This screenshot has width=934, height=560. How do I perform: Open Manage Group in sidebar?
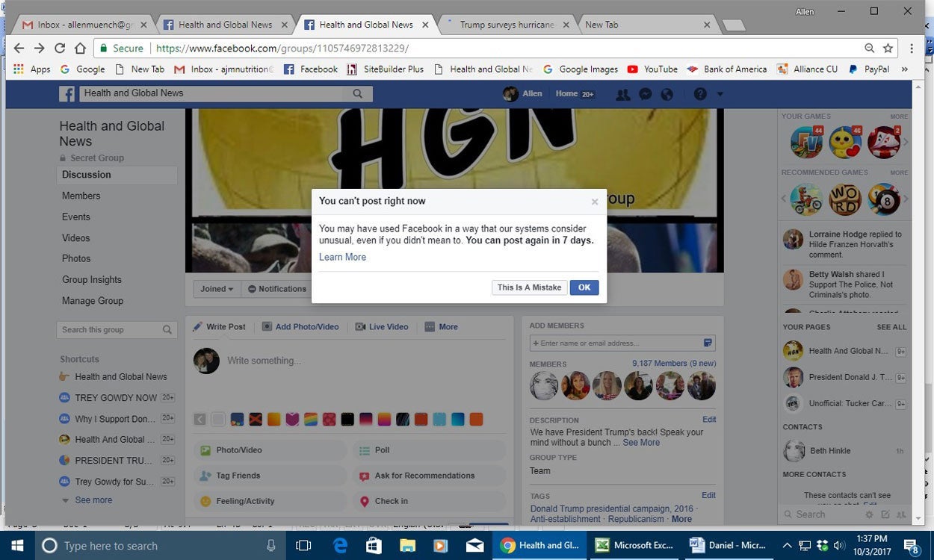tap(93, 300)
